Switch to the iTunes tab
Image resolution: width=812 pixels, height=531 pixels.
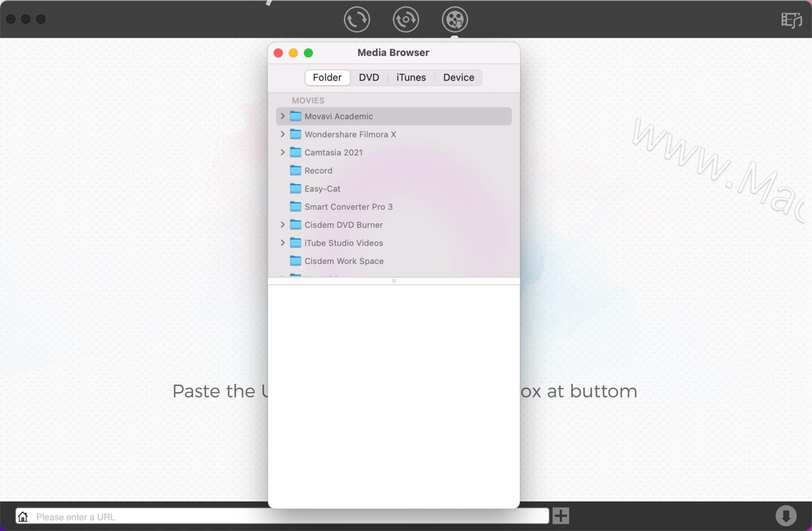(411, 78)
